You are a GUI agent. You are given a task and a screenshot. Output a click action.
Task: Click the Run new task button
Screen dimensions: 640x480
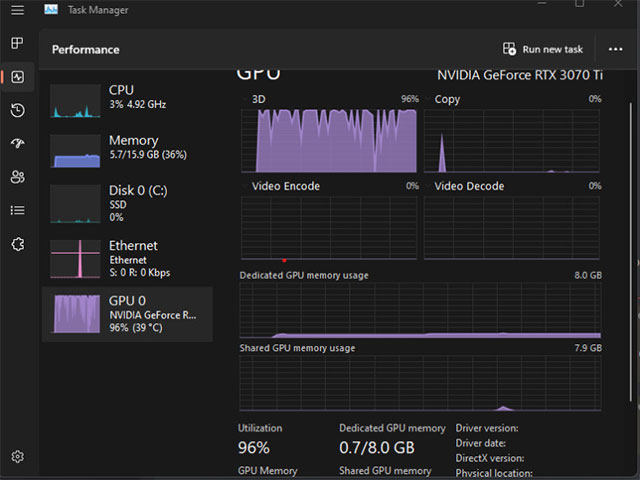pos(543,49)
